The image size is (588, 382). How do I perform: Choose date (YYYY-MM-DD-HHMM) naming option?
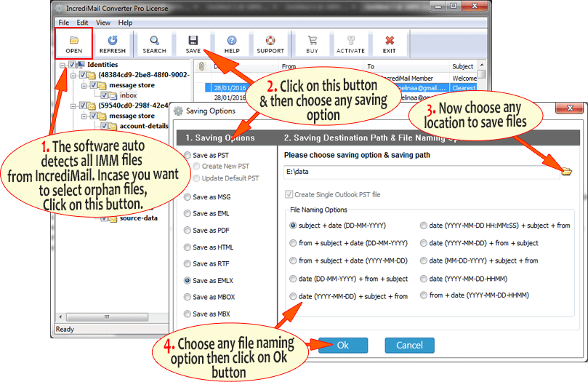pyautogui.click(x=424, y=279)
